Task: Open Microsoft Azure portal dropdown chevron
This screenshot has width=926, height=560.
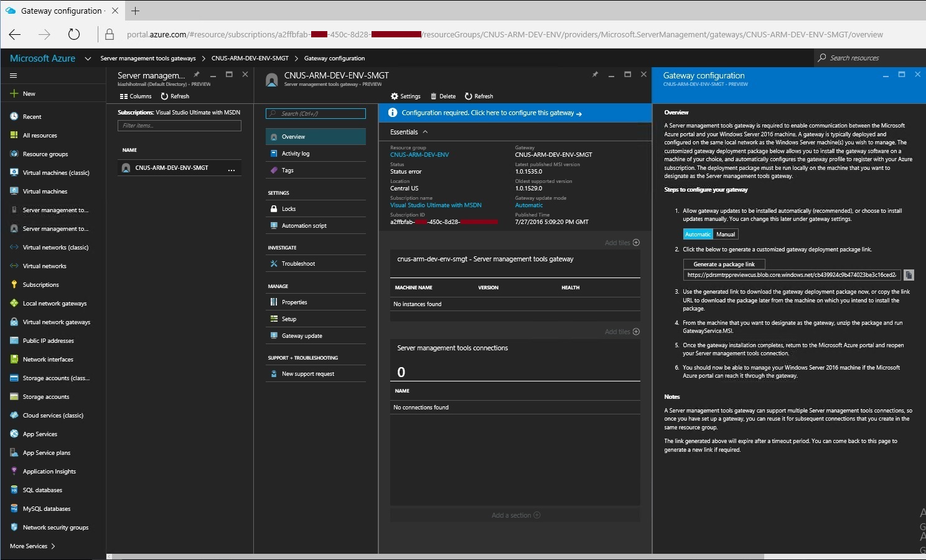Action: point(88,58)
